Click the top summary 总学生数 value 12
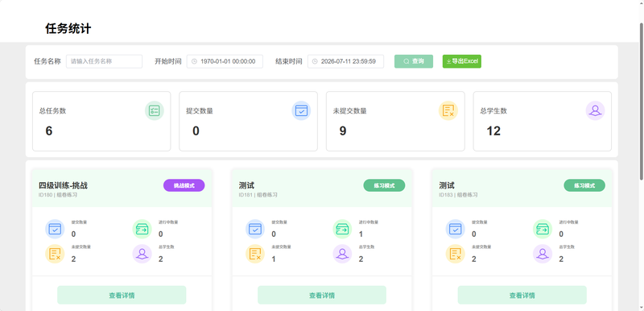Viewport: 644px width, 311px height. click(493, 131)
